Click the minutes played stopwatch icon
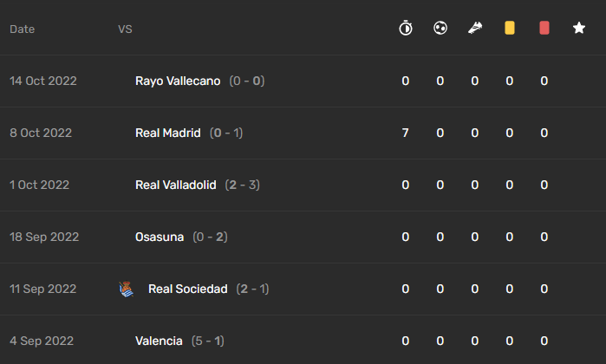The width and height of the screenshot is (606, 364). pyautogui.click(x=406, y=28)
